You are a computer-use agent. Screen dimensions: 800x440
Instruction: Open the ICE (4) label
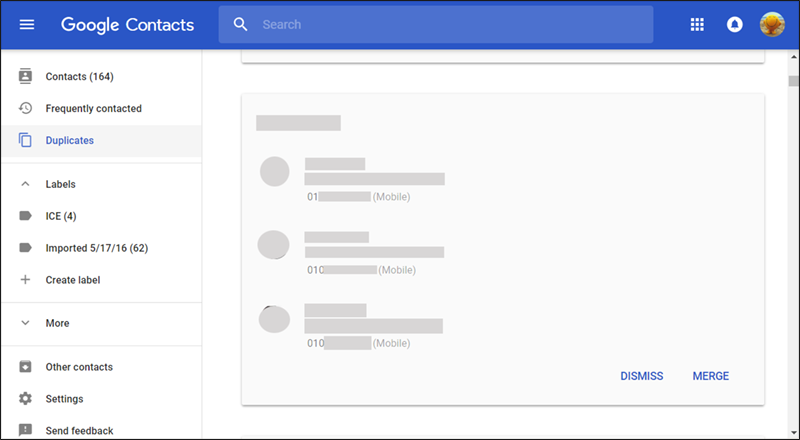click(x=61, y=216)
